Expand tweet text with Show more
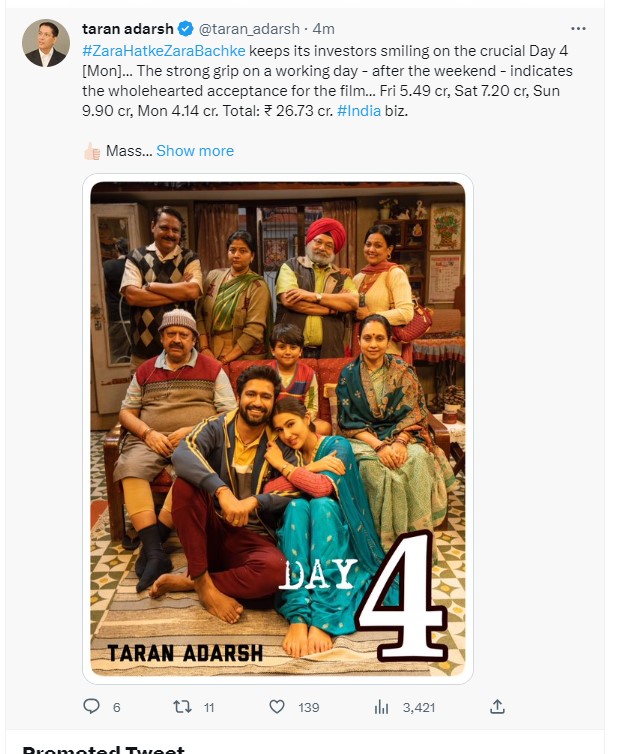This screenshot has height=754, width=634. 195,151
